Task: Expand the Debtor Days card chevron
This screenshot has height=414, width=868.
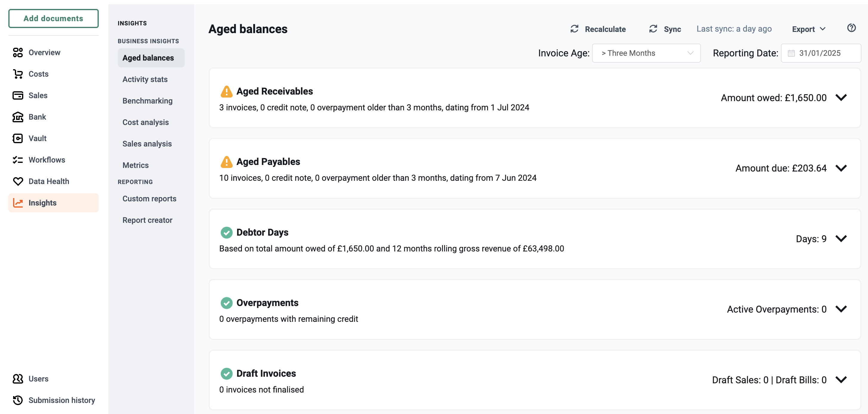Action: [x=841, y=239]
